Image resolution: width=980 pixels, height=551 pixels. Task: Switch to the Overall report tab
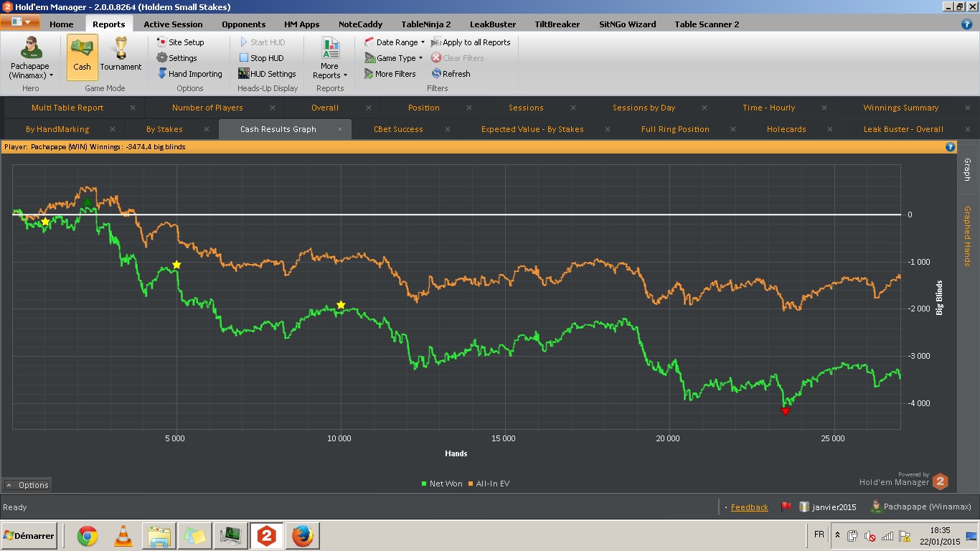pos(325,108)
